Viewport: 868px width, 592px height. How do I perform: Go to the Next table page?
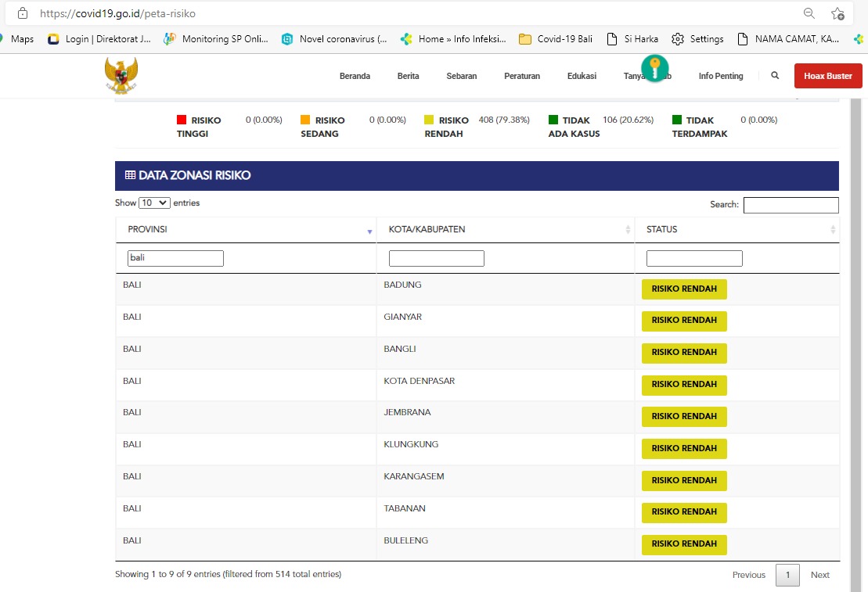point(819,575)
